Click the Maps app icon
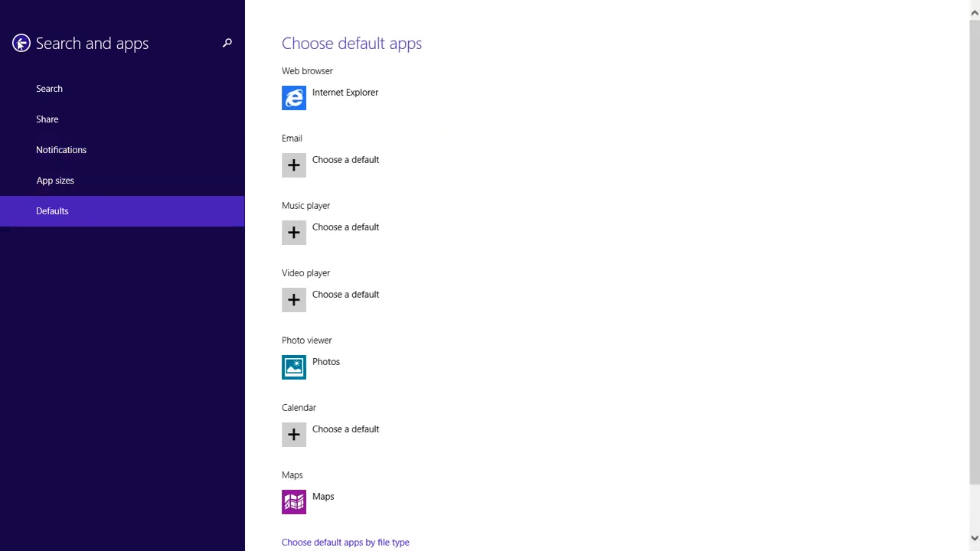 294,502
